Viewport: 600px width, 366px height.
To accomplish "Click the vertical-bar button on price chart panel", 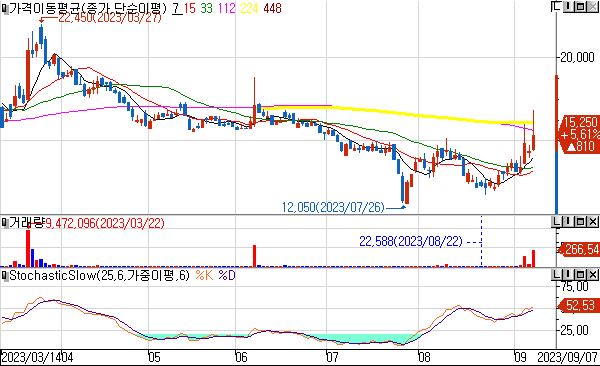I will coord(568,7).
